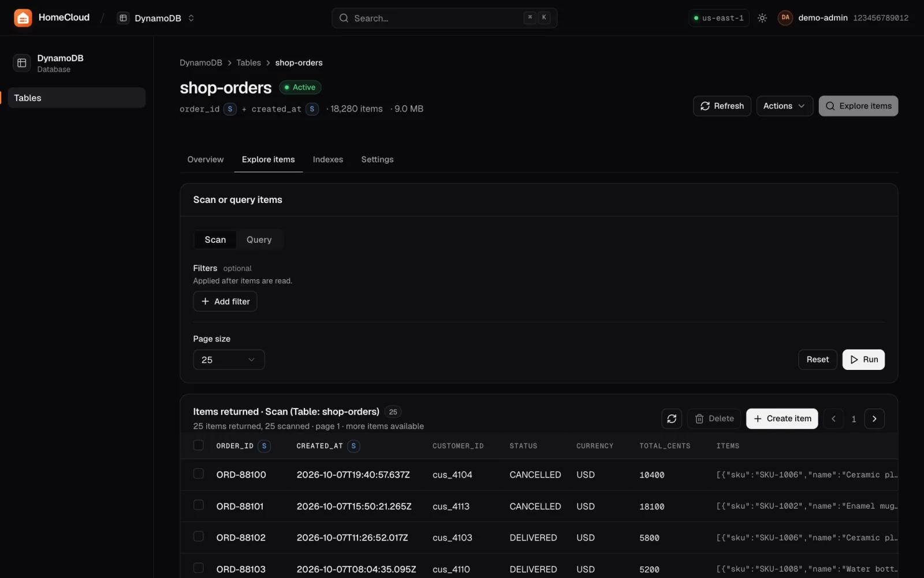Toggle the light/dark theme icon
This screenshot has width=924, height=578.
pyautogui.click(x=762, y=18)
